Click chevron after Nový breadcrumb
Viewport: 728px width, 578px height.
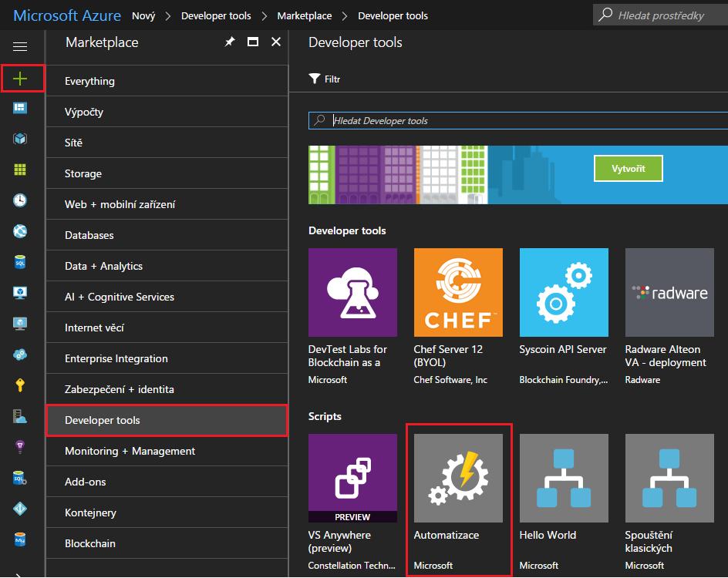(x=168, y=16)
